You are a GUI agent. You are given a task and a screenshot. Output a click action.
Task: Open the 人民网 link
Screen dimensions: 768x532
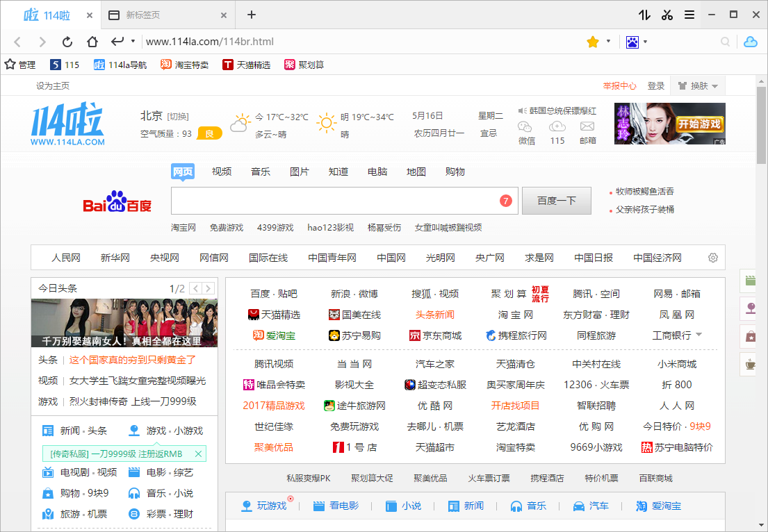(66, 258)
